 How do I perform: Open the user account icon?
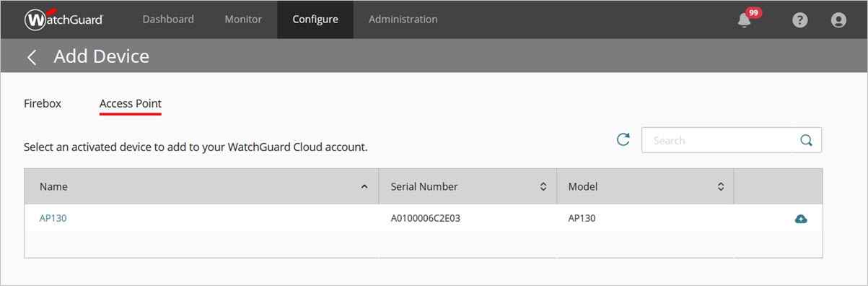tap(838, 20)
